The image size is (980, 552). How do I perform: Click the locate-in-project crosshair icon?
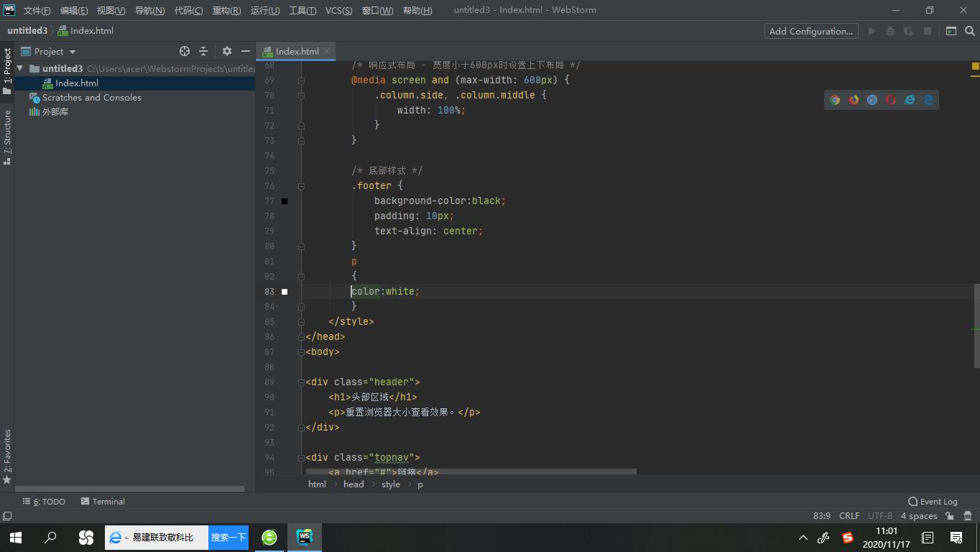(185, 51)
